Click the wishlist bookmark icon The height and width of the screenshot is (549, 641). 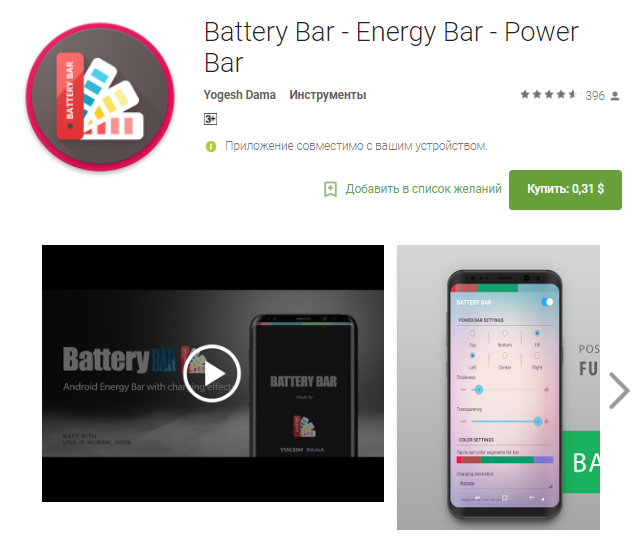tap(330, 189)
